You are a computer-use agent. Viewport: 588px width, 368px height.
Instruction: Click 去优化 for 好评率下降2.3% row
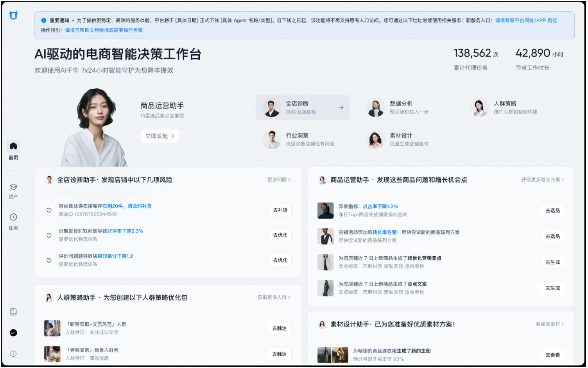[x=280, y=235]
